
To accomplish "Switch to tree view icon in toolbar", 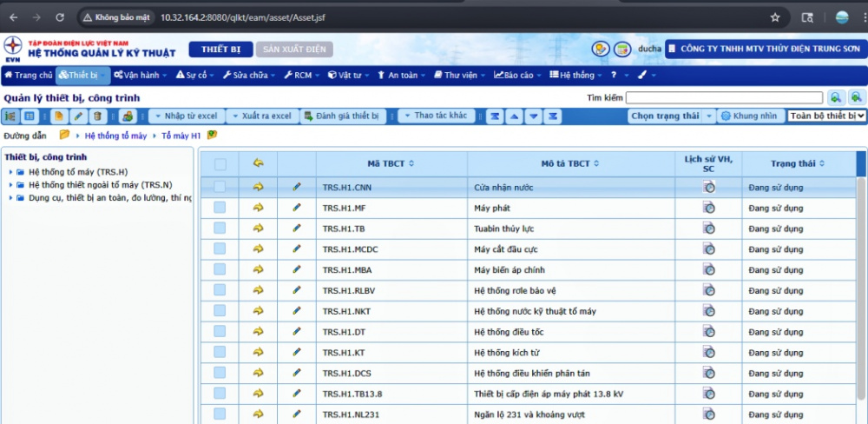I will pyautogui.click(x=11, y=116).
